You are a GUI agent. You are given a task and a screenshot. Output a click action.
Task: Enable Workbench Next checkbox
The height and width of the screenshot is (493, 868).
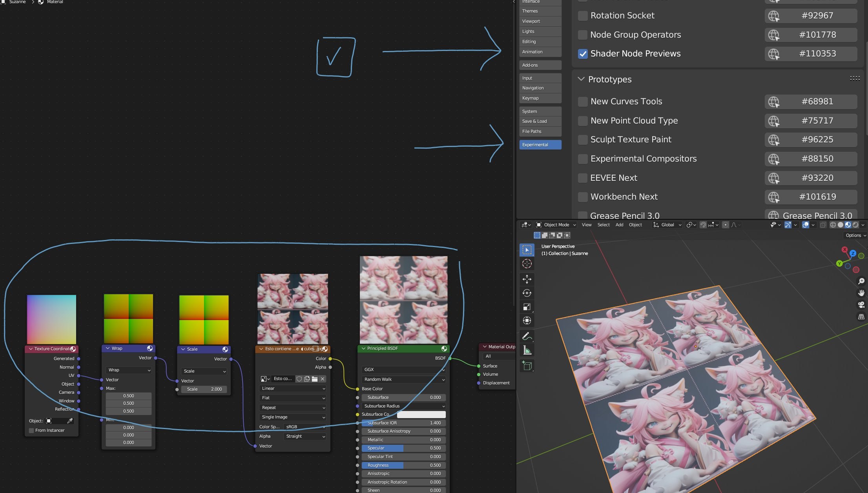(x=583, y=197)
